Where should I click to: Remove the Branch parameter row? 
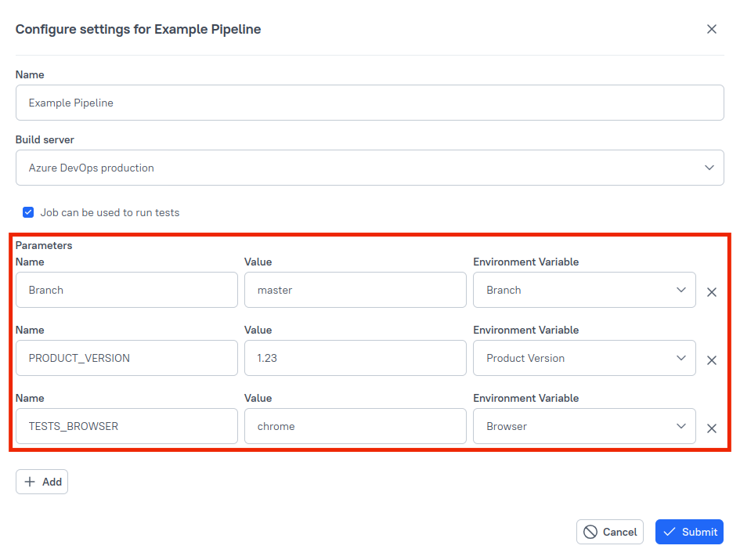(x=712, y=292)
